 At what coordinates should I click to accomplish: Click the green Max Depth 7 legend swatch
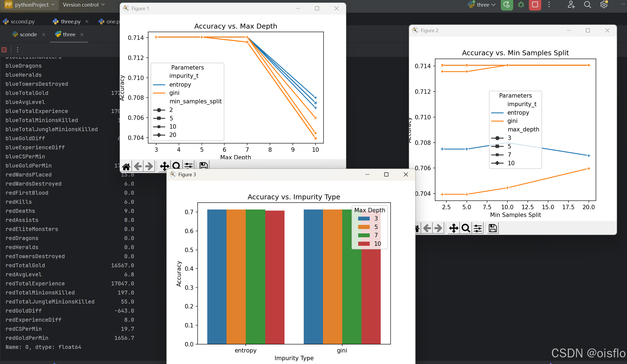364,235
